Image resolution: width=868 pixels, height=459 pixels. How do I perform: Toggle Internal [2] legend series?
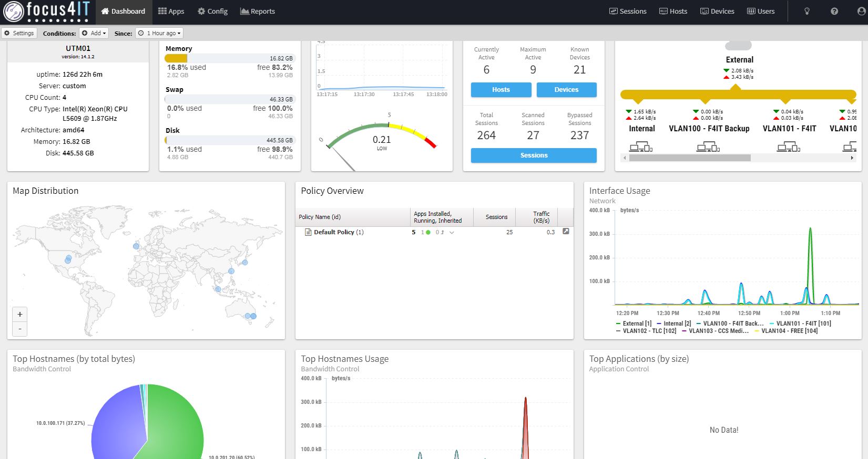tap(673, 324)
